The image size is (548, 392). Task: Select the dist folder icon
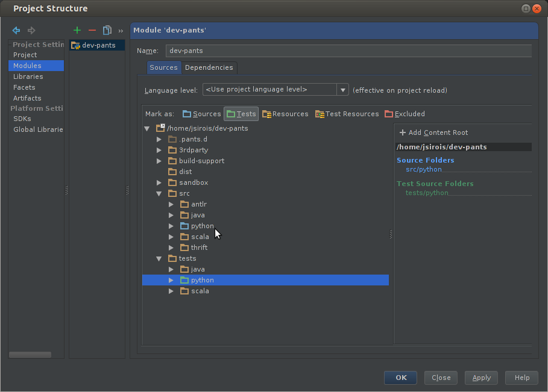click(172, 172)
